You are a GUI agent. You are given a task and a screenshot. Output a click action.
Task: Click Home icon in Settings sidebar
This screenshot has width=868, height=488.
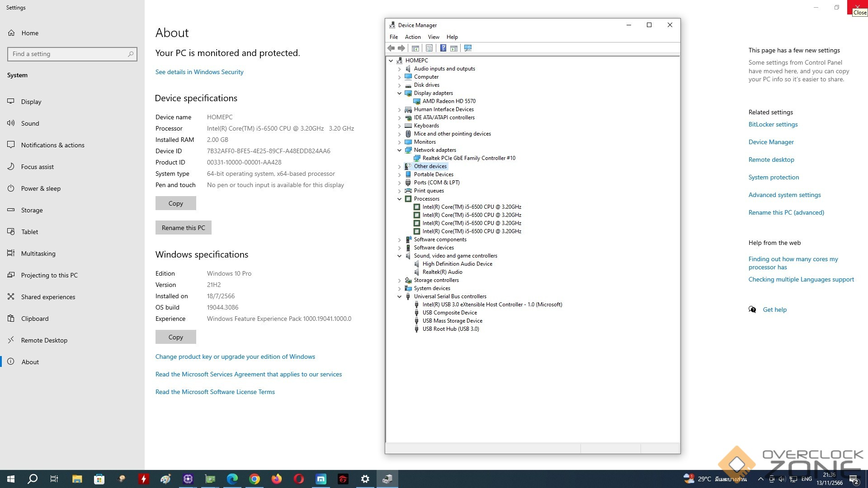(11, 33)
